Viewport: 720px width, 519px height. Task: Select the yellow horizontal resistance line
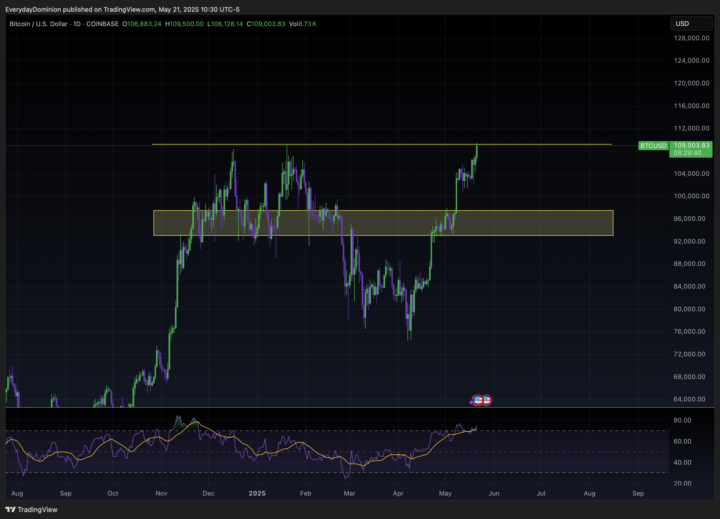pyautogui.click(x=382, y=144)
